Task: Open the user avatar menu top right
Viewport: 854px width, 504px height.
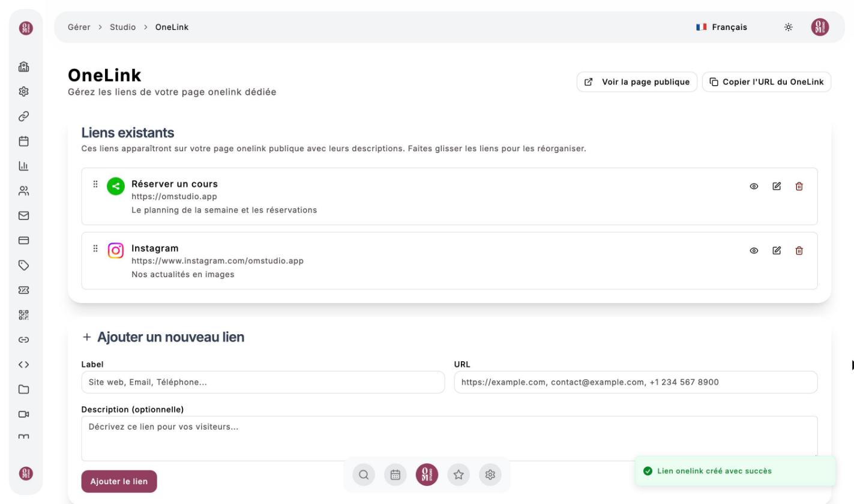Action: tap(820, 27)
